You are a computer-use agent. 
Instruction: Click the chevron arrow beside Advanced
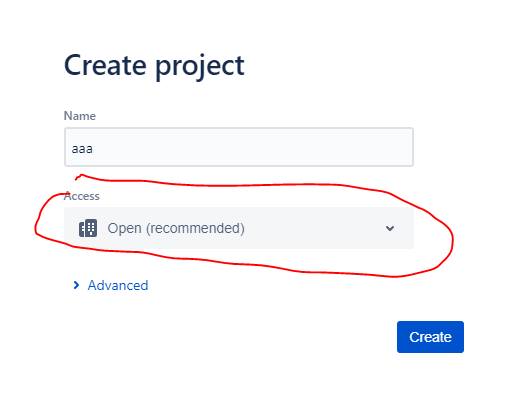click(76, 285)
